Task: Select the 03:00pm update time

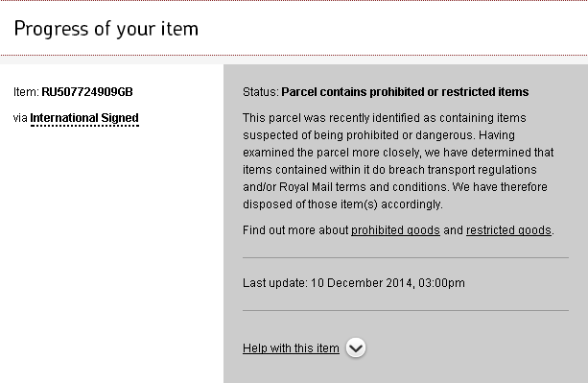Action: point(441,283)
